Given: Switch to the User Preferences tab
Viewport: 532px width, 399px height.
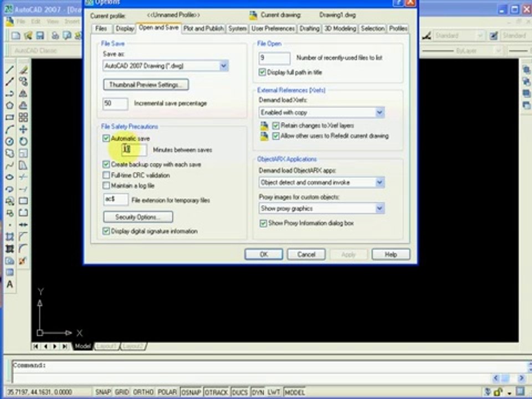Looking at the screenshot, I should [273, 28].
